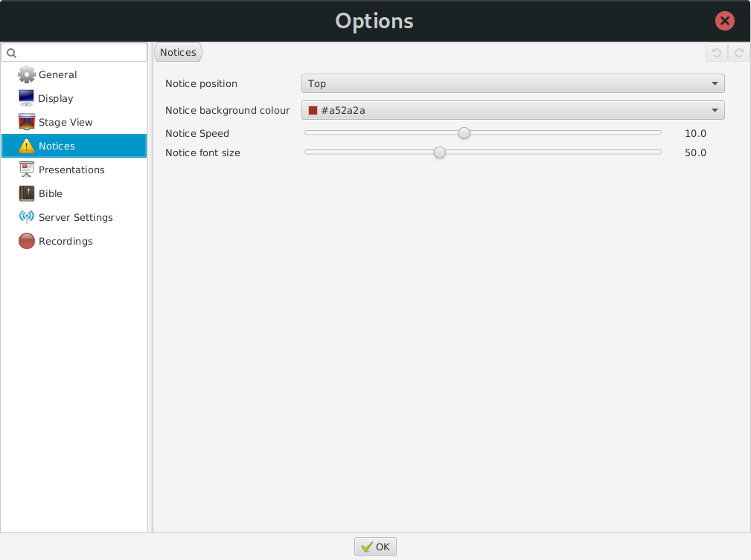Open the Presentations settings icon
Viewport: 751px width, 560px height.
[26, 170]
